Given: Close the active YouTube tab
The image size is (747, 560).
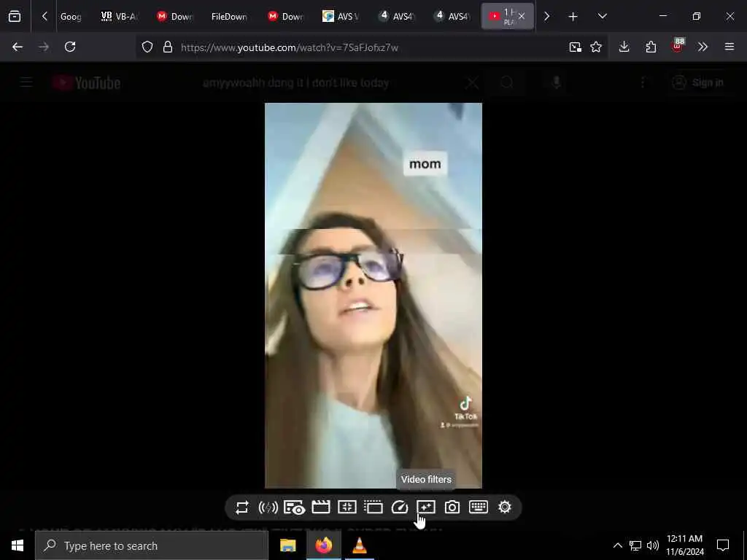Looking at the screenshot, I should 522,16.
